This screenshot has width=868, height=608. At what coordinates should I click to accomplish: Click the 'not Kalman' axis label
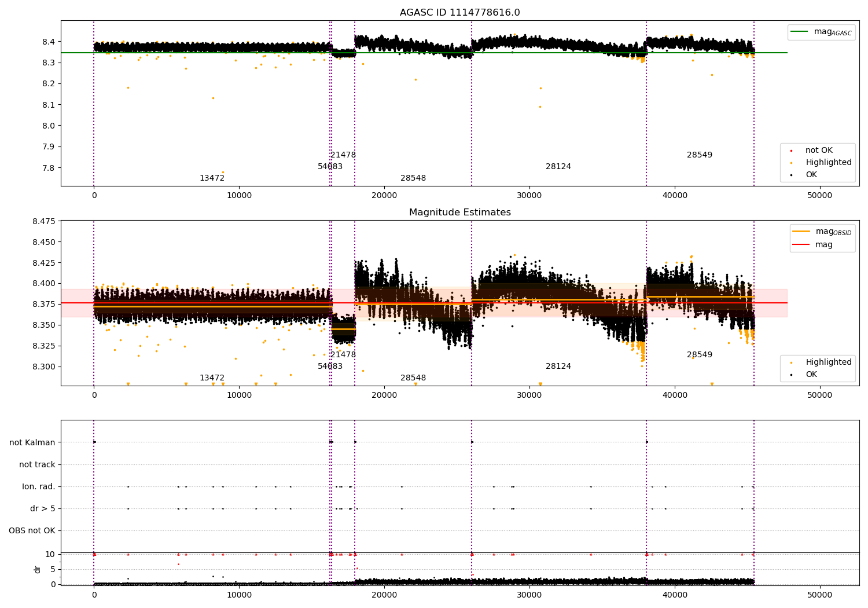click(x=32, y=443)
